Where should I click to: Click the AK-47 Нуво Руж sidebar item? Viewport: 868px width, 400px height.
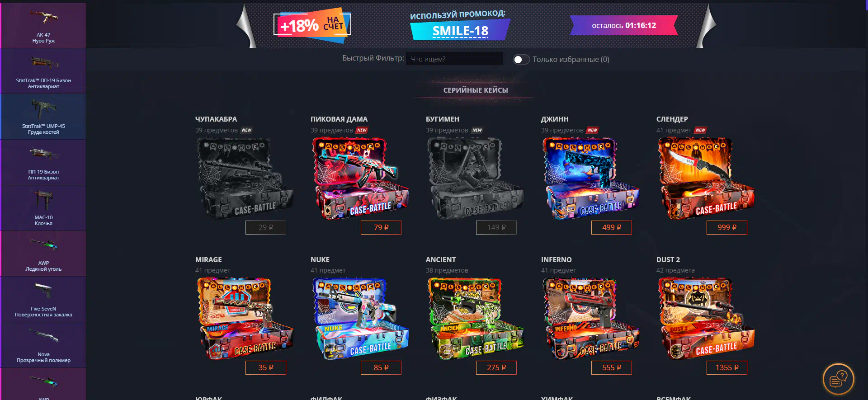43,25
